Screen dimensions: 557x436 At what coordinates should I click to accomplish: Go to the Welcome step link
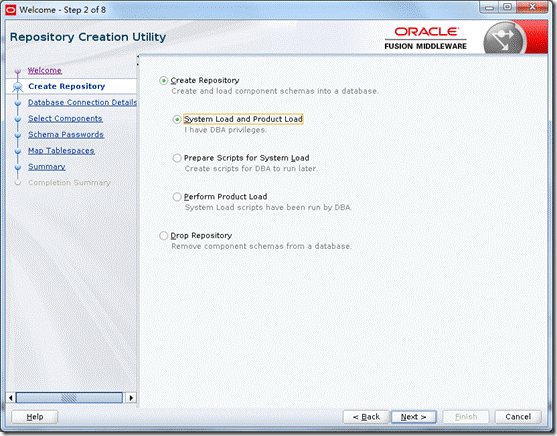[x=45, y=70]
